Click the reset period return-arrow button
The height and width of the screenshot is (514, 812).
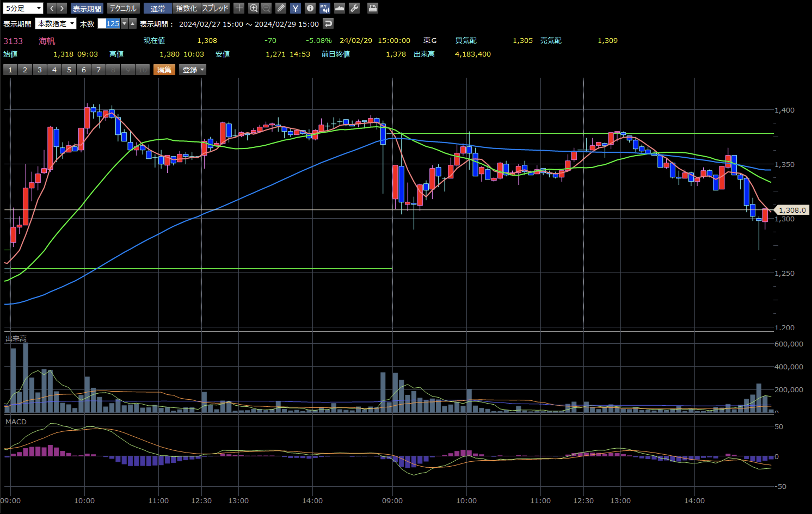coord(328,24)
